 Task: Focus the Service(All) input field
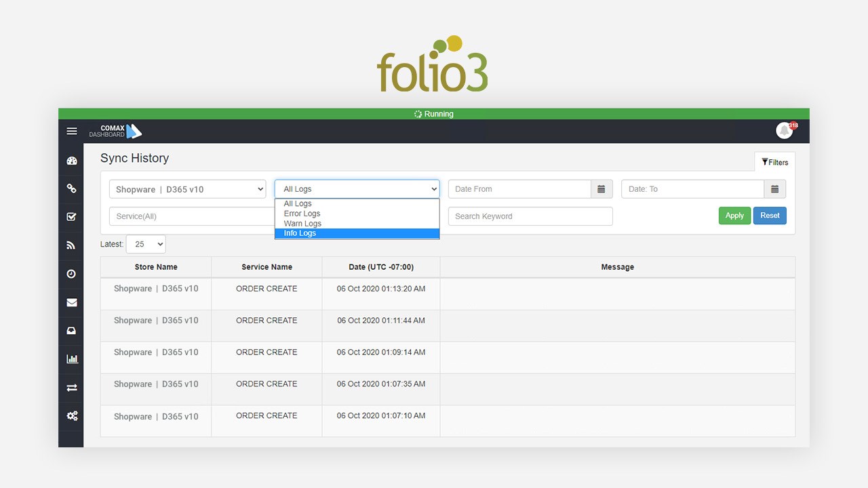[x=192, y=216]
